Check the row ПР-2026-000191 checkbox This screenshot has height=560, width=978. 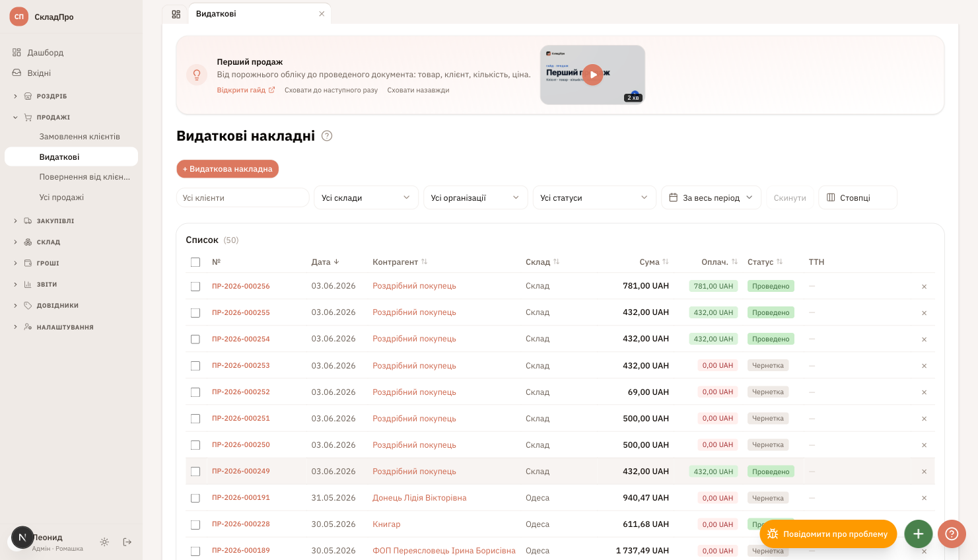195,498
